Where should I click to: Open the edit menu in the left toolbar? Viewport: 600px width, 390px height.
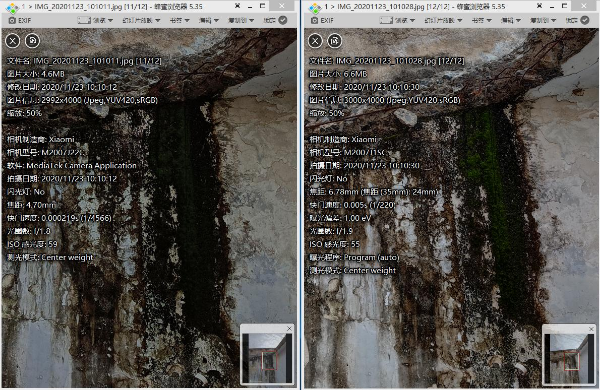pyautogui.click(x=209, y=20)
